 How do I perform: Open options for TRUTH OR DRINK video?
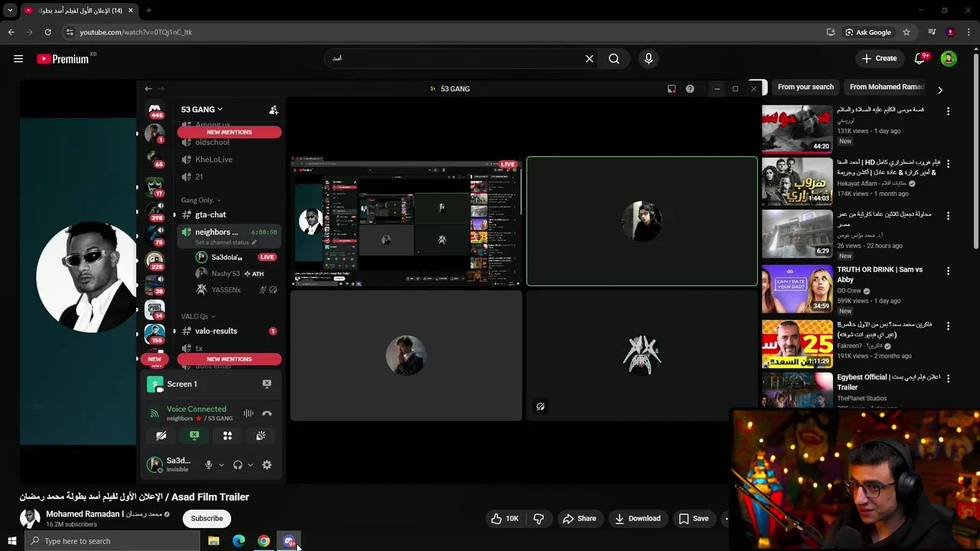pyautogui.click(x=948, y=271)
